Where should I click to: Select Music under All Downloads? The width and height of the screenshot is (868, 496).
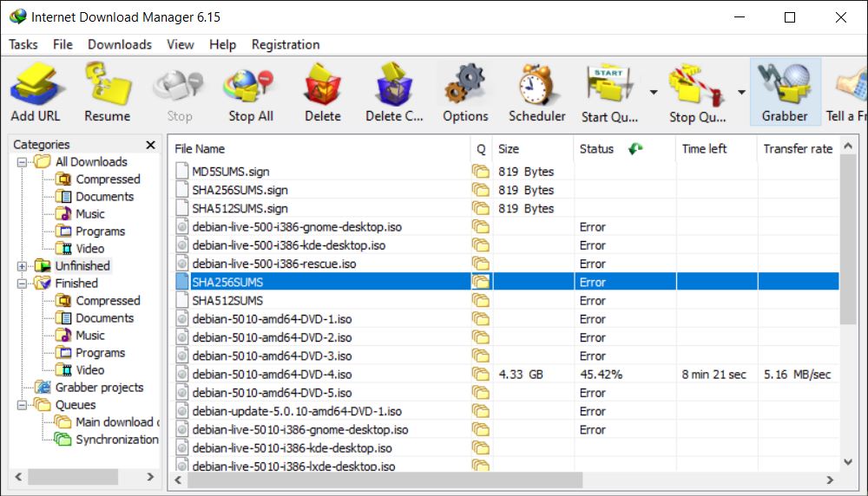point(90,214)
